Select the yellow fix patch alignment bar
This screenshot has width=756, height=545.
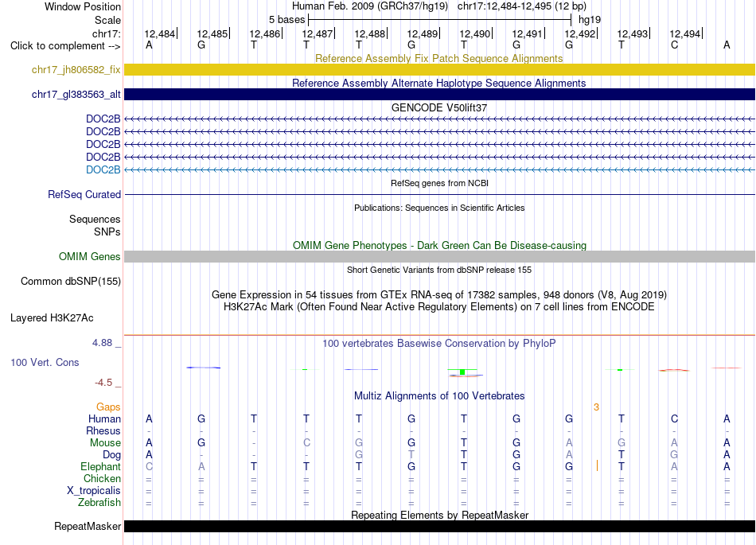point(439,69)
